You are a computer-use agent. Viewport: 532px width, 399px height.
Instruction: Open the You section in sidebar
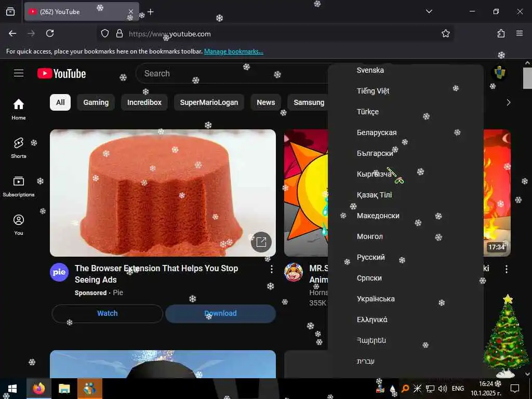click(19, 224)
